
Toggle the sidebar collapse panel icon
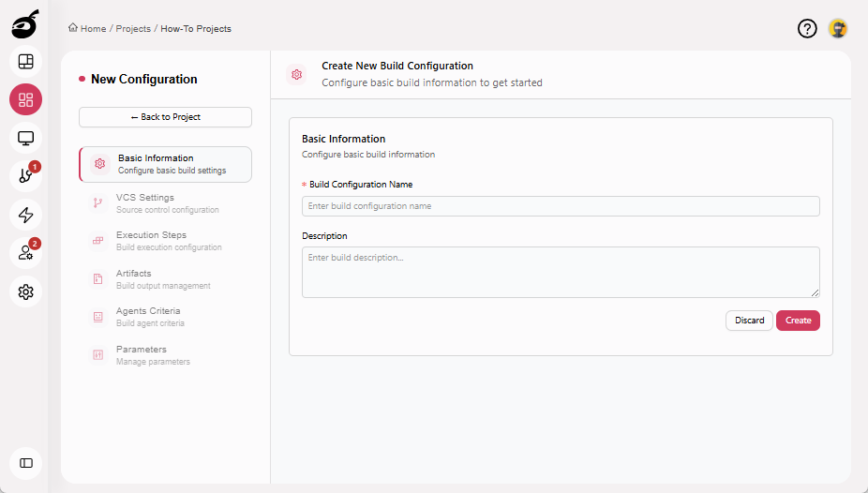tap(26, 463)
